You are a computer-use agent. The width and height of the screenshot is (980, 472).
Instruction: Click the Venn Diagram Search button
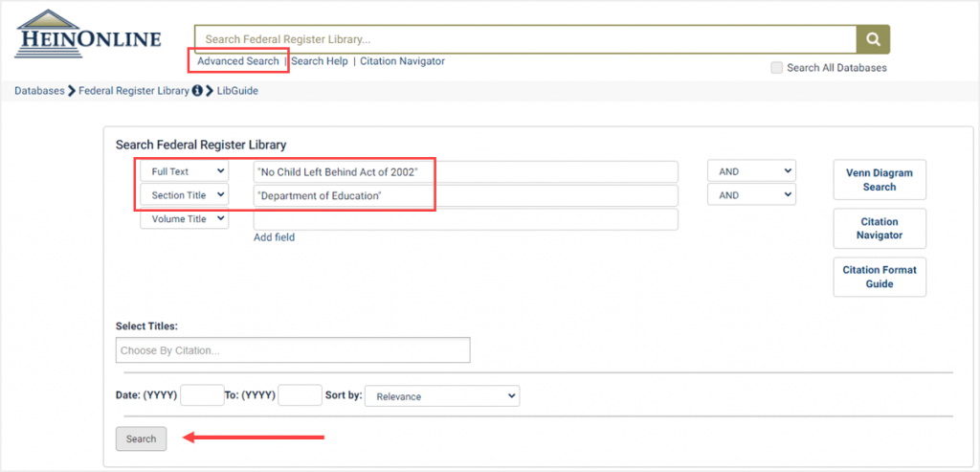pyautogui.click(x=880, y=180)
